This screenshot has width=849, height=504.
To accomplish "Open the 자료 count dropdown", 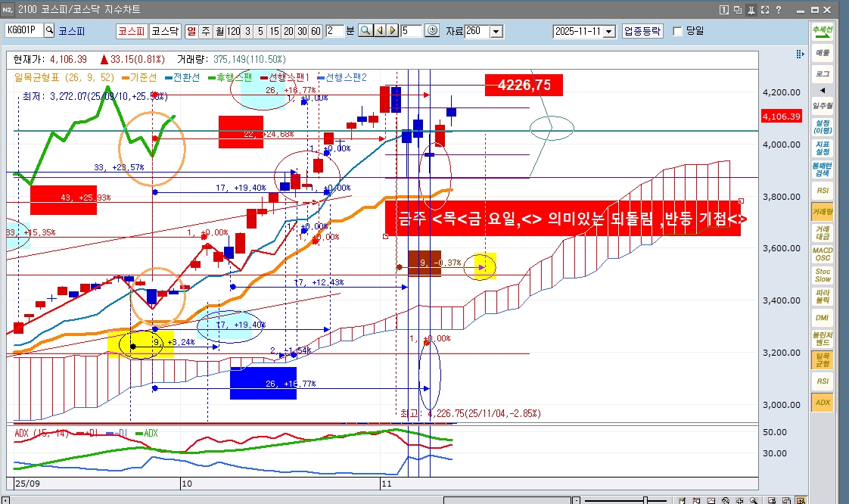I will click(496, 31).
